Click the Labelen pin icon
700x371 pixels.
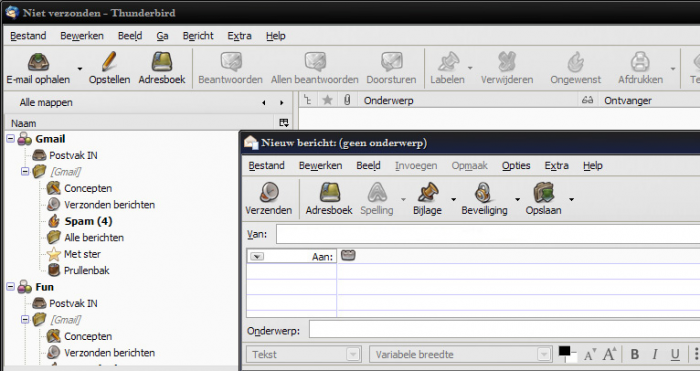pyautogui.click(x=448, y=62)
